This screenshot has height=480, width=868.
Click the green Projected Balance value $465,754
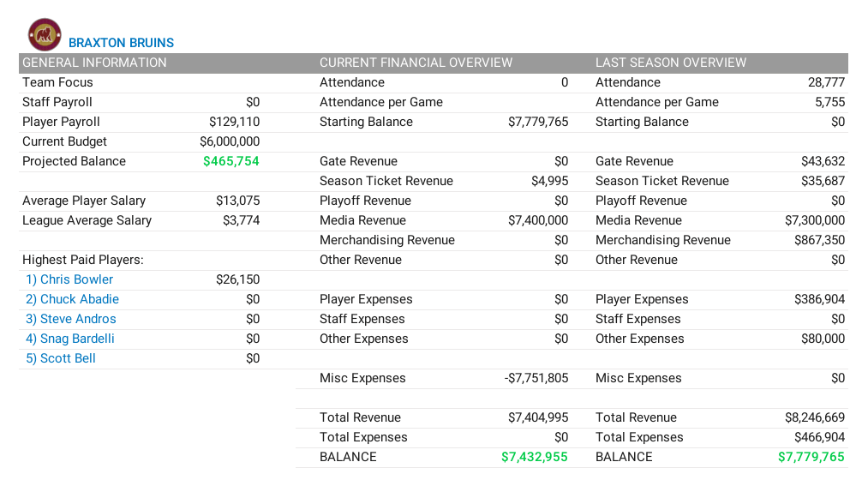coord(230,161)
